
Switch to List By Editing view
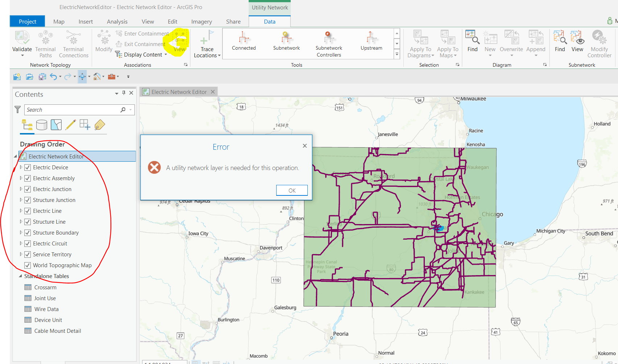pyautogui.click(x=71, y=125)
